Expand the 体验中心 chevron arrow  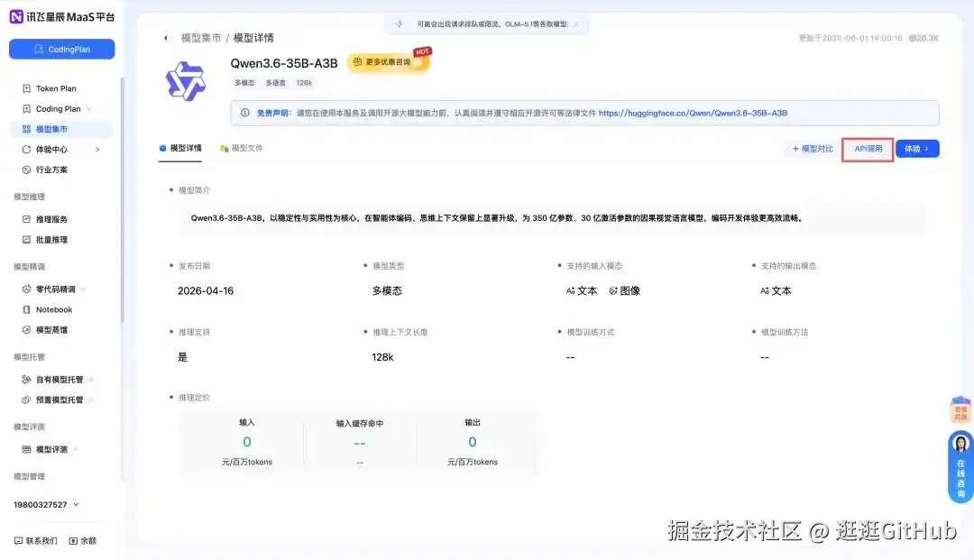coord(97,150)
